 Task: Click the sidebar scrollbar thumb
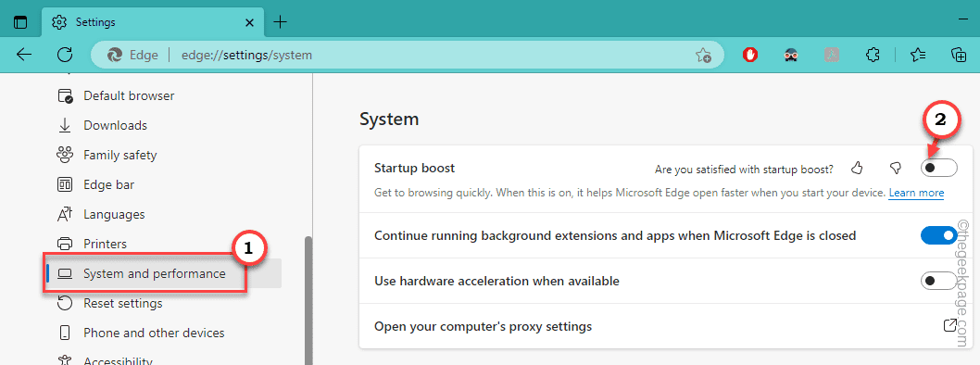point(308,300)
